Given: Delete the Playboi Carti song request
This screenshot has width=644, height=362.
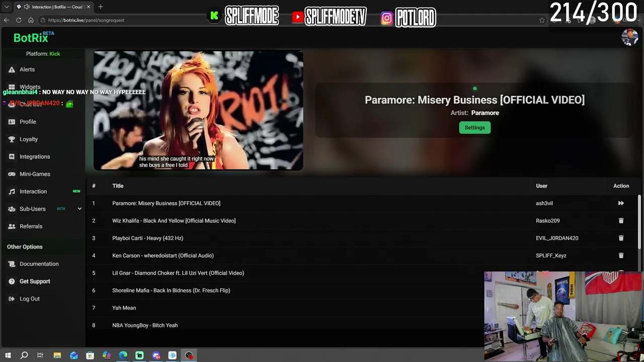Looking at the screenshot, I should (x=621, y=238).
